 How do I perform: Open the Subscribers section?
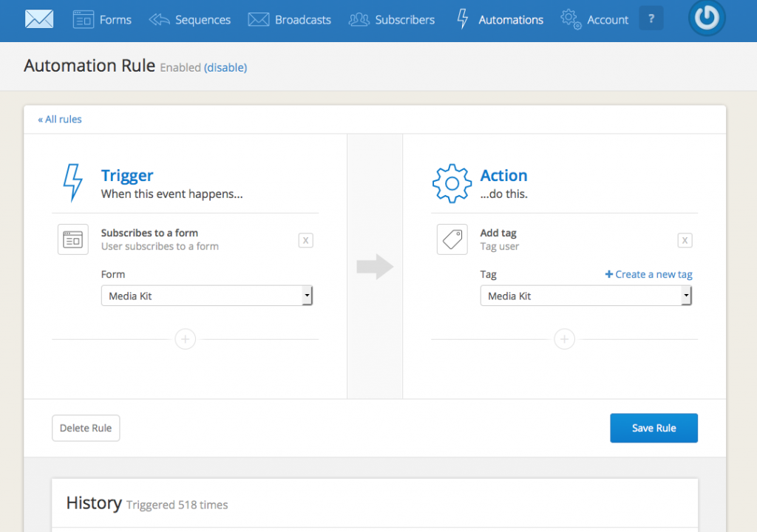tap(392, 20)
